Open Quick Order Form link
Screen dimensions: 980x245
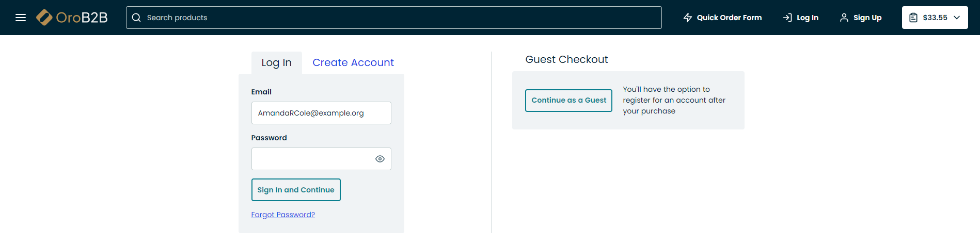[x=729, y=18]
